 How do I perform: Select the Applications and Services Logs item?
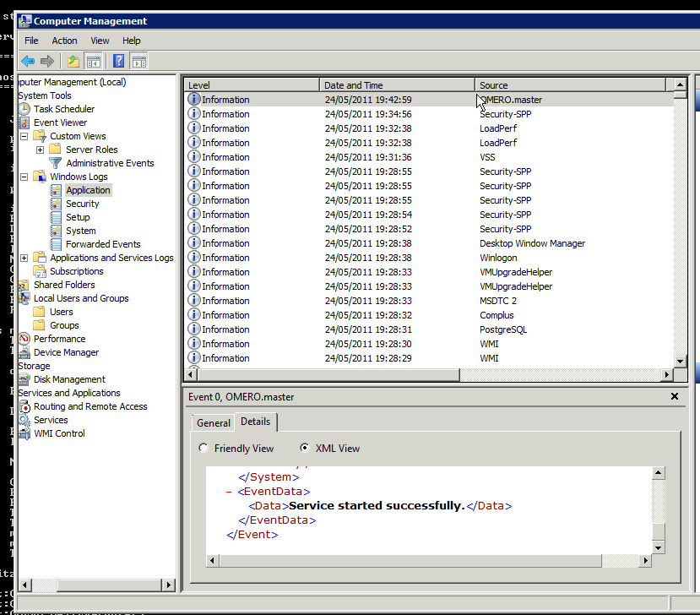click(111, 258)
